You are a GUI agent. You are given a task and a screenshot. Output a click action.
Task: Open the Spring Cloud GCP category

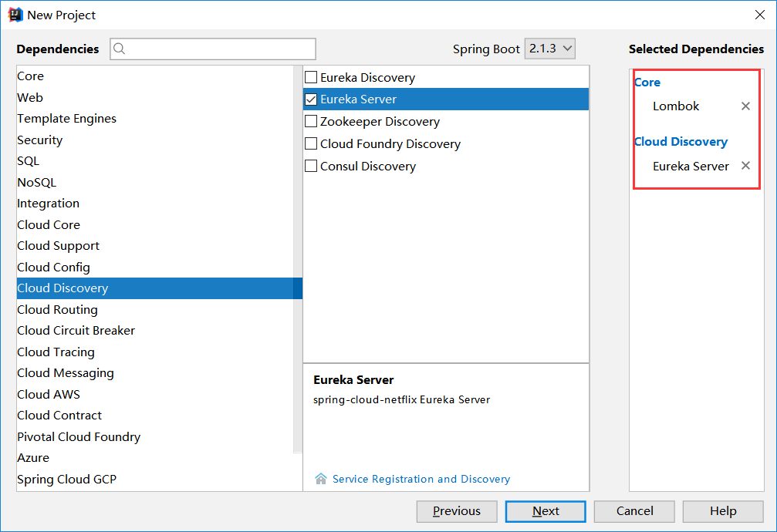pyautogui.click(x=154, y=479)
